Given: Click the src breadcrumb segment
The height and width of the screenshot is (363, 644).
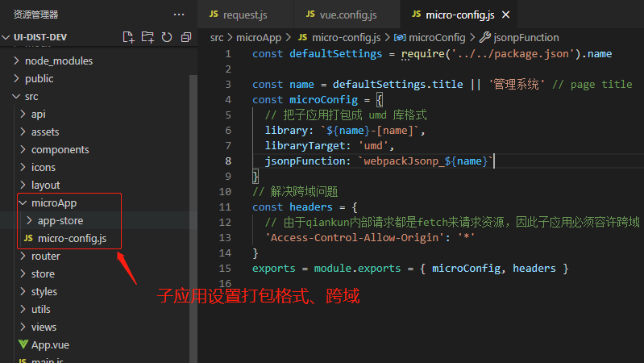Looking at the screenshot, I should click(x=217, y=37).
